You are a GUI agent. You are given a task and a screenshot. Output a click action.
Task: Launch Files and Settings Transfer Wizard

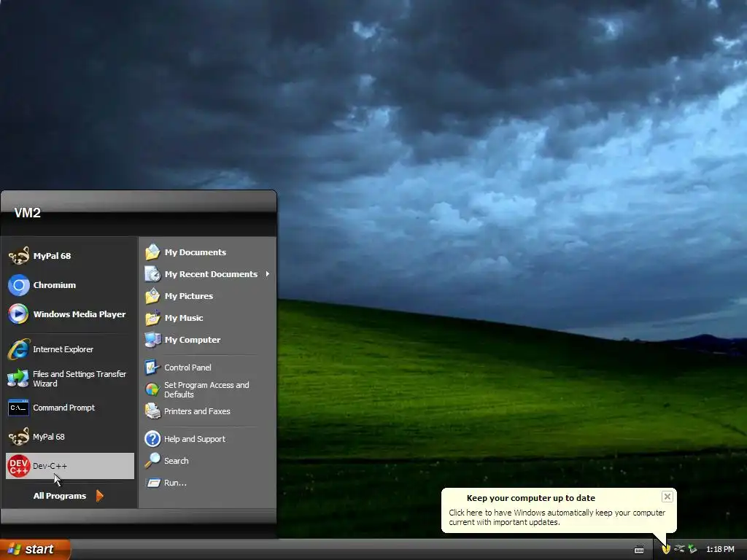(69, 378)
